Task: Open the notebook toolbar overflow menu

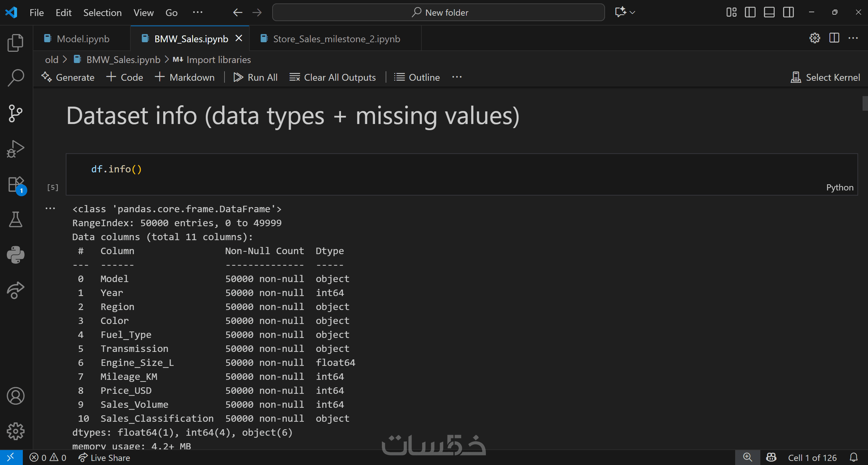Action: [x=457, y=77]
